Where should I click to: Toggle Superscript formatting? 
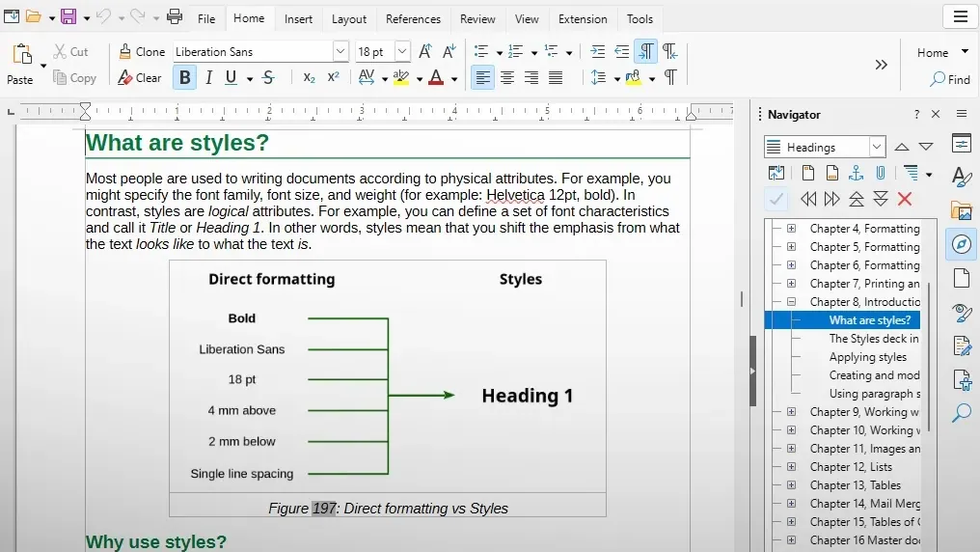(x=333, y=77)
